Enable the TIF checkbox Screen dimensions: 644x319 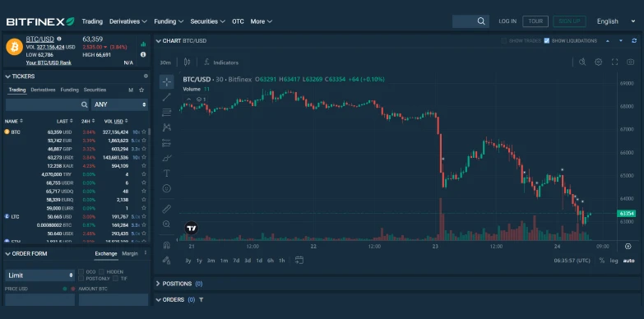[115, 279]
